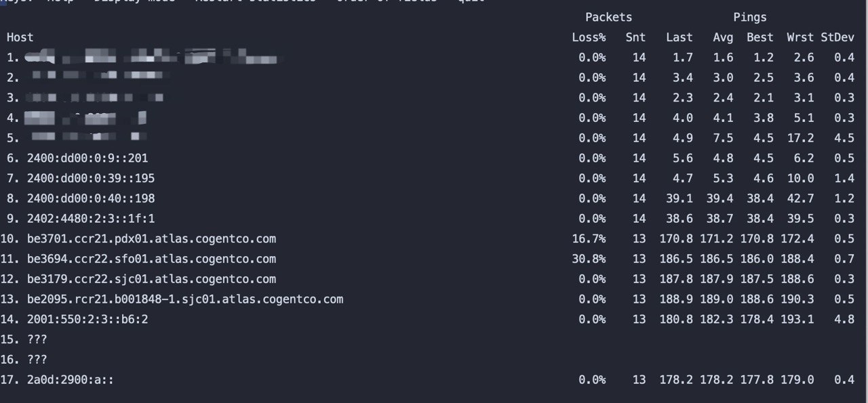Click the 30.8% loss value
This screenshot has height=403, width=868.
point(589,259)
